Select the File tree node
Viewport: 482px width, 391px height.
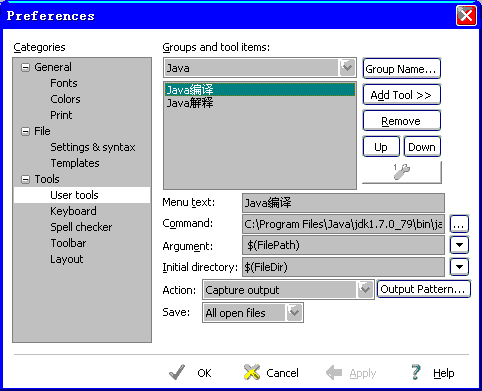coord(42,131)
